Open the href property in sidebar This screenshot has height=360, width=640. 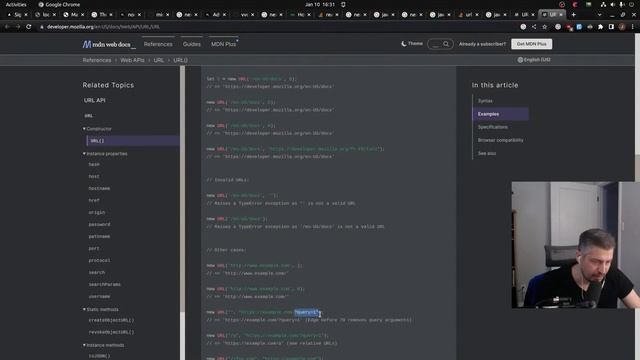pyautogui.click(x=94, y=200)
